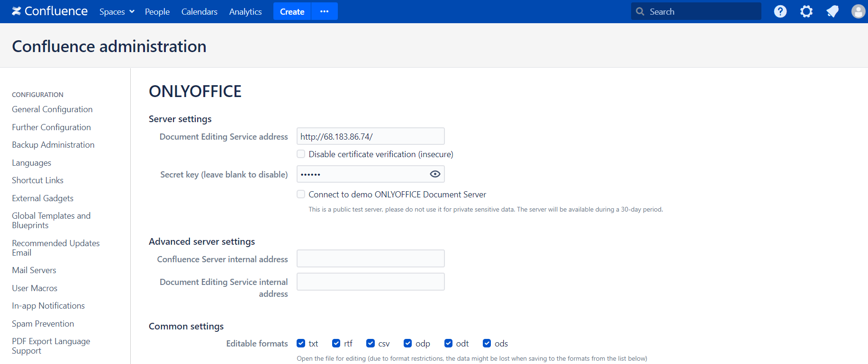868x364 pixels.
Task: Click the Create button
Action: pyautogui.click(x=292, y=11)
